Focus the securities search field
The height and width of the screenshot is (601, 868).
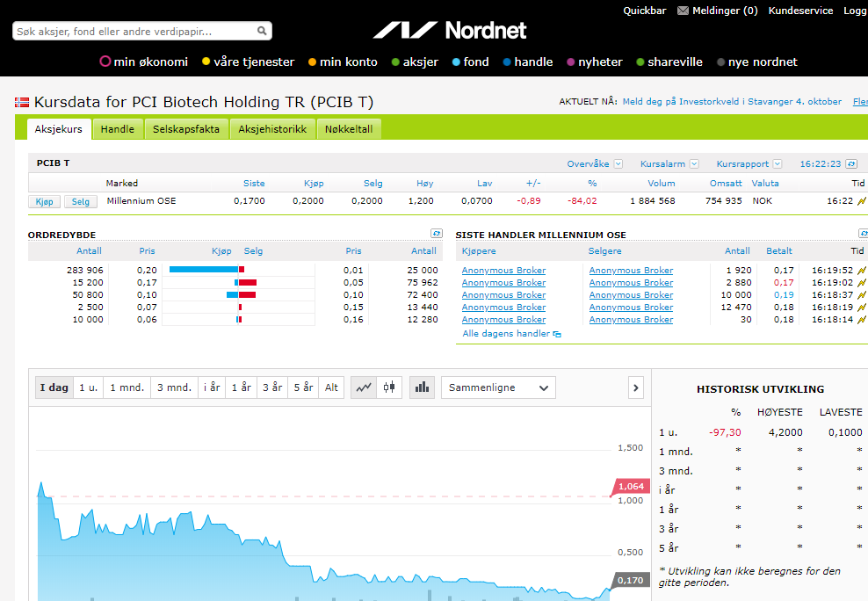[142, 31]
